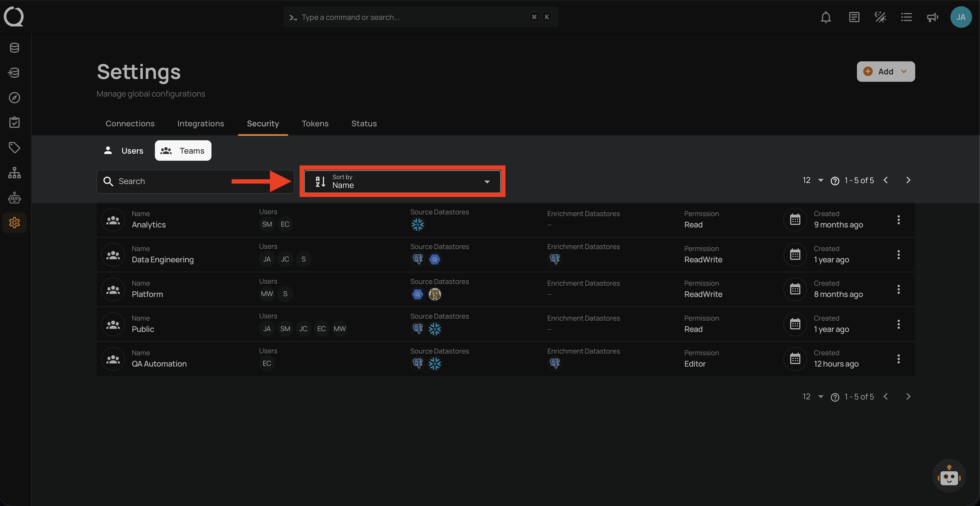This screenshot has height=506, width=980.
Task: Switch to the Integrations tab
Action: (200, 124)
